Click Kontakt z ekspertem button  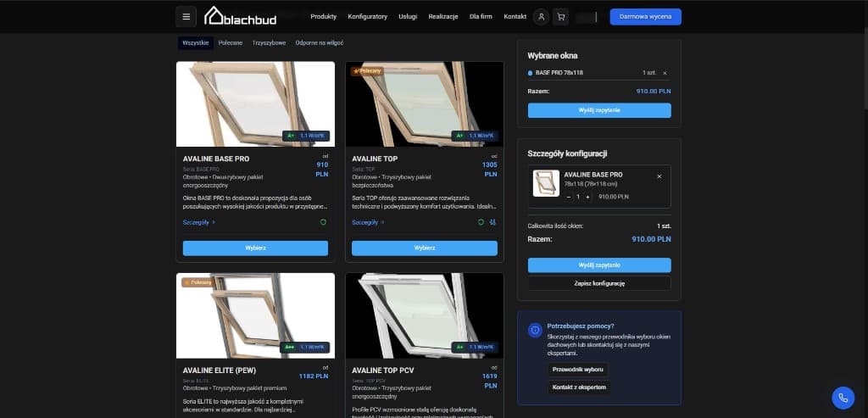coord(579,387)
